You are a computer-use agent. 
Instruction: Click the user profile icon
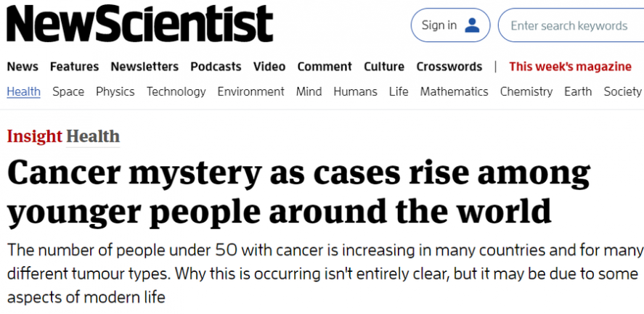(x=473, y=26)
